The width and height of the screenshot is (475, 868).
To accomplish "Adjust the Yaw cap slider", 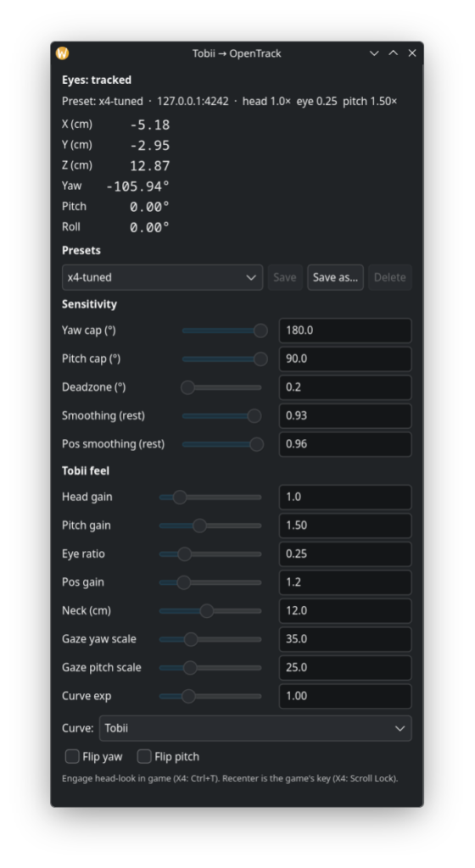I will click(x=224, y=331).
